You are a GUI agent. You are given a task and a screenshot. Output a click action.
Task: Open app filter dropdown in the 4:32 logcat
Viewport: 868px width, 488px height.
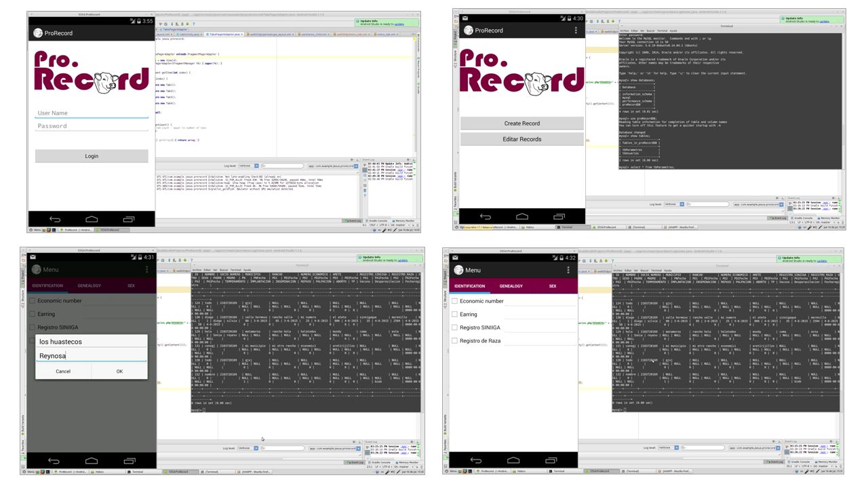[x=754, y=447]
